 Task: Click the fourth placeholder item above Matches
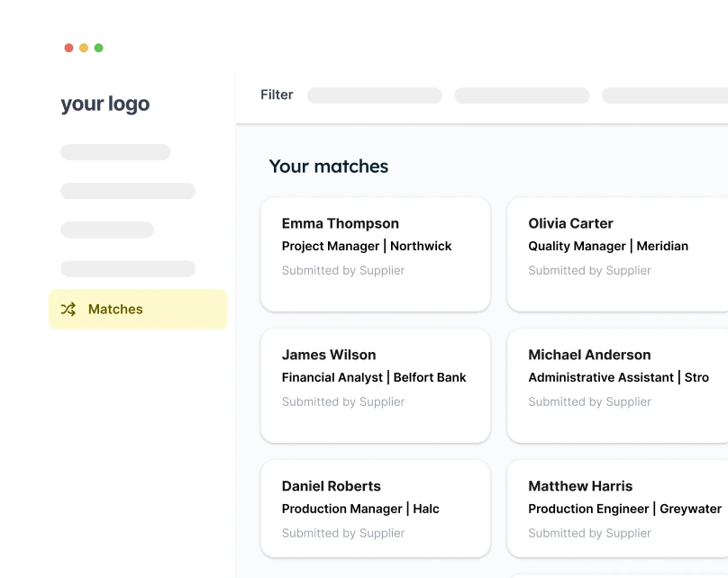coord(128,268)
